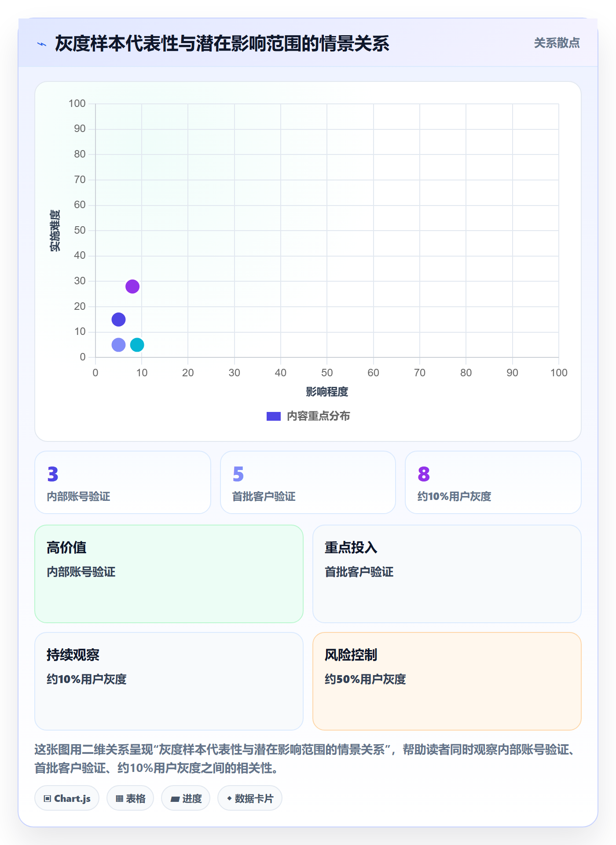Click the 影响程度 x-axis title
This screenshot has height=845, width=616.
pyautogui.click(x=327, y=392)
